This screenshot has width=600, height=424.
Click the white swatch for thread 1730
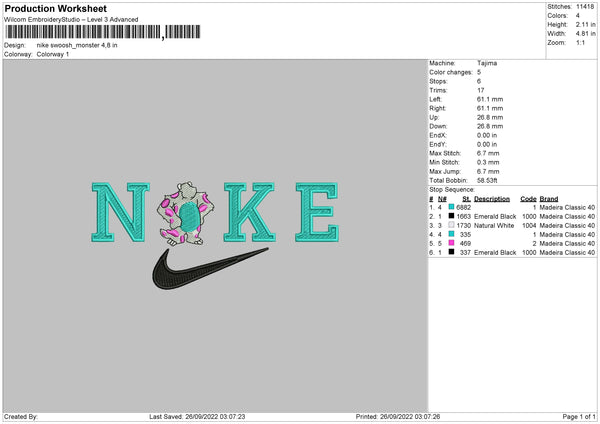coord(451,225)
